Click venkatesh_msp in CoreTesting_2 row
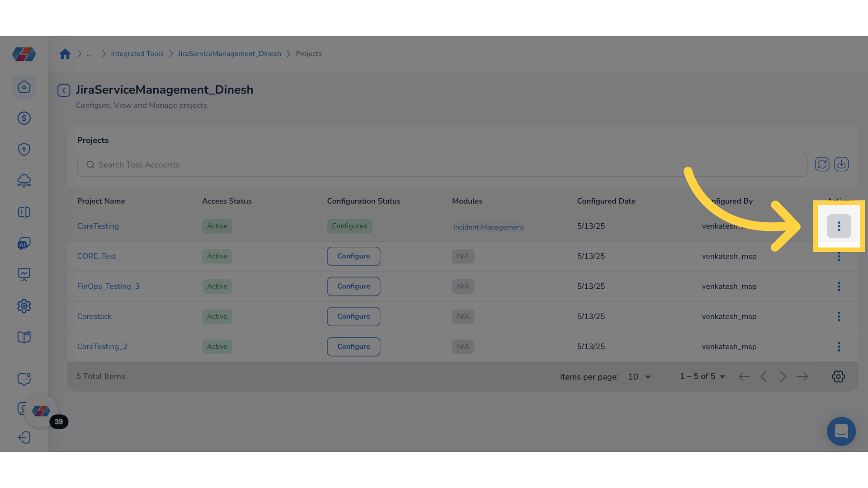Viewport: 868px width, 488px height. [x=729, y=347]
